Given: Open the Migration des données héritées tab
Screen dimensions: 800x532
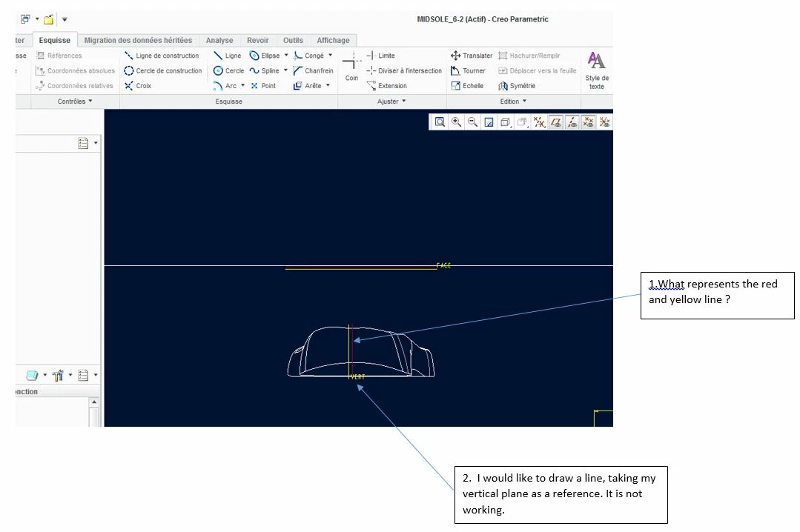Looking at the screenshot, I should click(138, 40).
